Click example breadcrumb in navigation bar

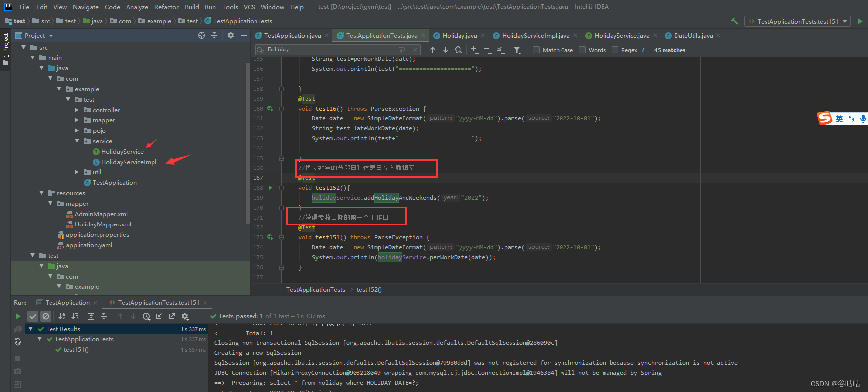click(x=159, y=21)
